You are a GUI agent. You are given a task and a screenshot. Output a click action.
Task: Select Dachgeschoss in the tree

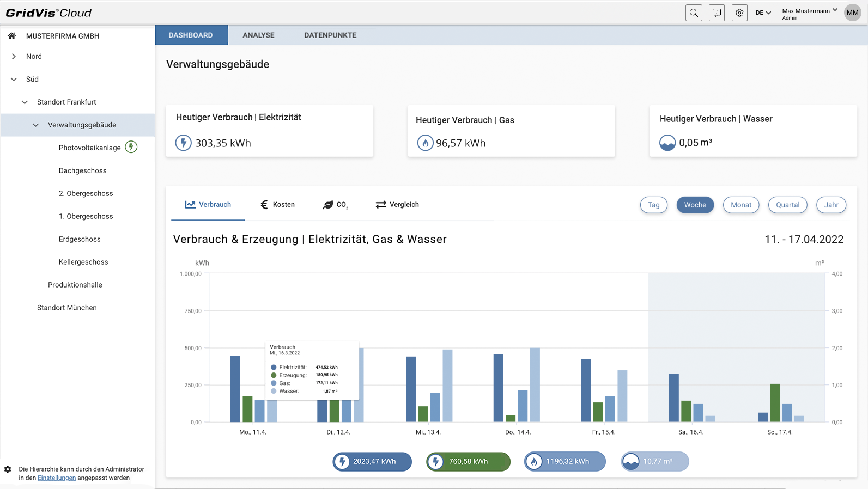pos(83,171)
